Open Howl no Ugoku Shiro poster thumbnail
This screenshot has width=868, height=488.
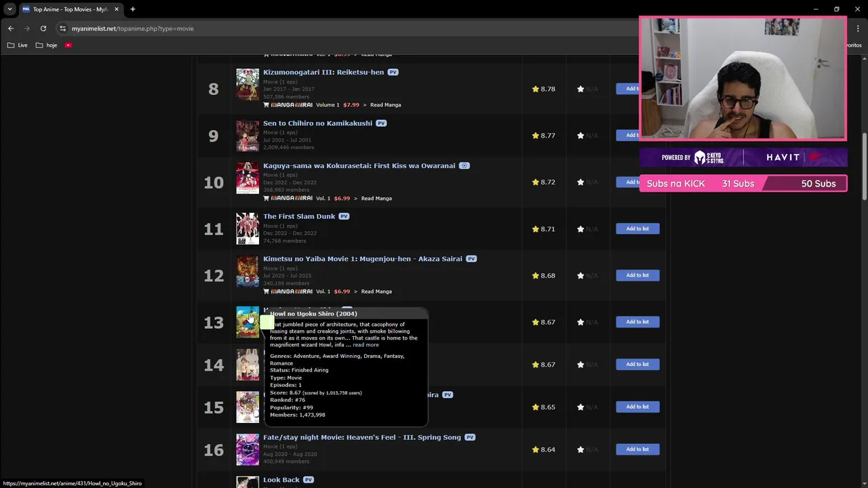[x=248, y=322]
